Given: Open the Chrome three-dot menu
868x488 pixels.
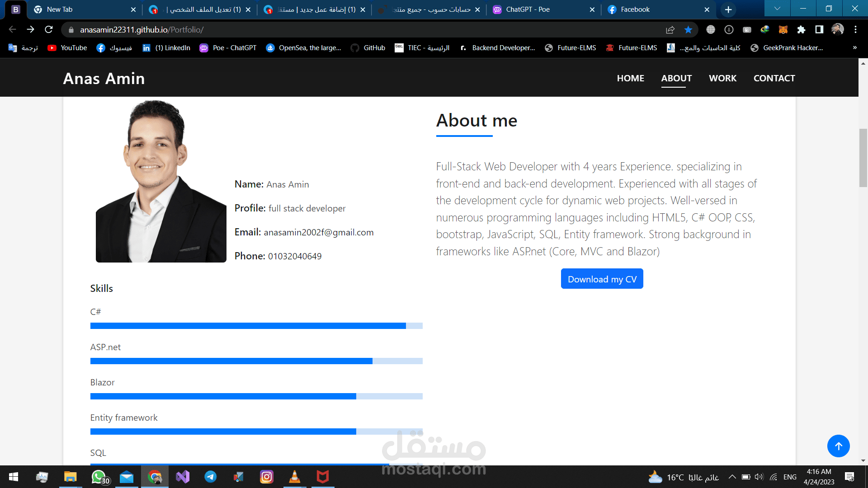Looking at the screenshot, I should click(x=855, y=30).
